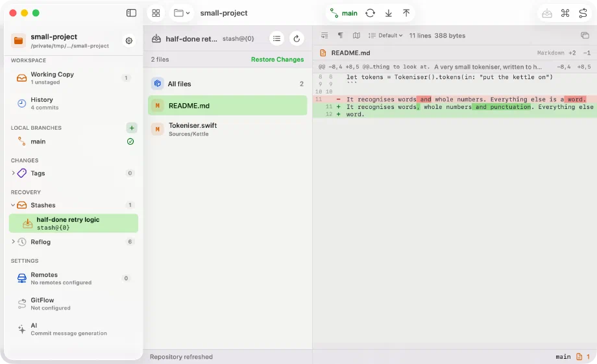The height and width of the screenshot is (364, 597).
Task: Click the green checkmark beside main branch
Action: 130,141
